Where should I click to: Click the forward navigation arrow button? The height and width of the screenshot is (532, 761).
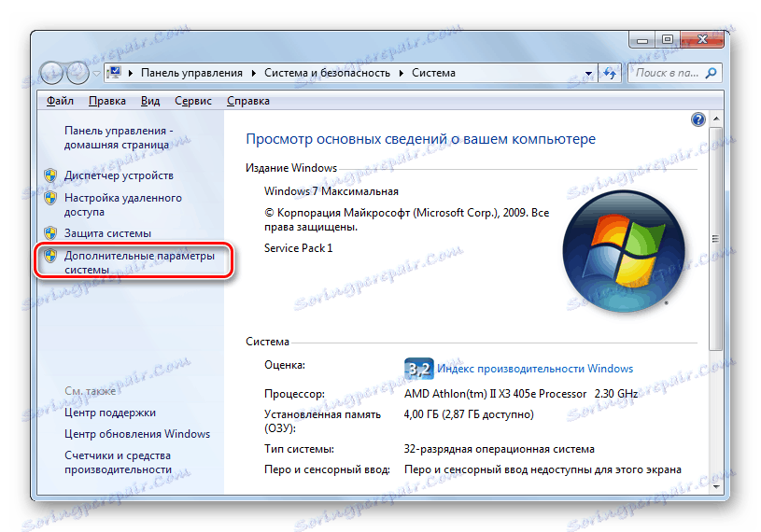click(78, 73)
